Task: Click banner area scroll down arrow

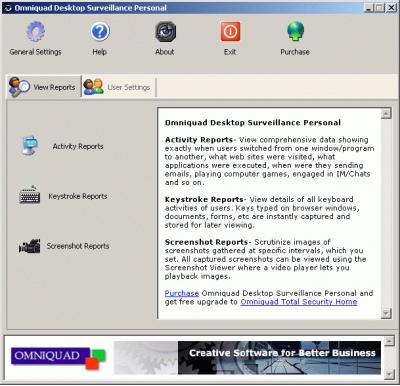Action: tap(389, 375)
